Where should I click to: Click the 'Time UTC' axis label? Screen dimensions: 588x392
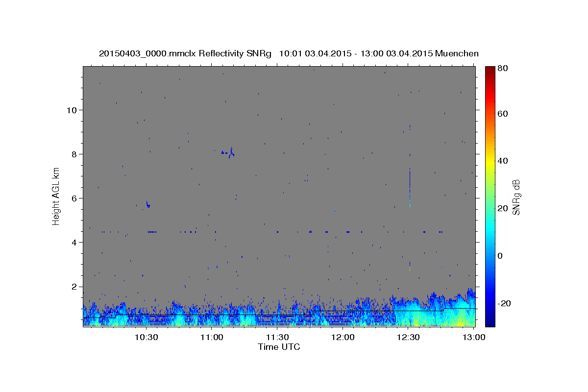click(x=279, y=347)
